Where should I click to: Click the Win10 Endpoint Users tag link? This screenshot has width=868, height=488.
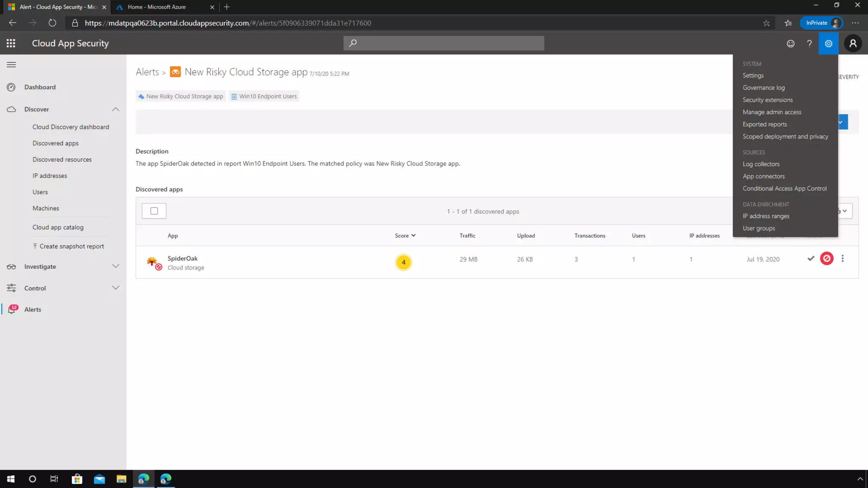pyautogui.click(x=264, y=97)
